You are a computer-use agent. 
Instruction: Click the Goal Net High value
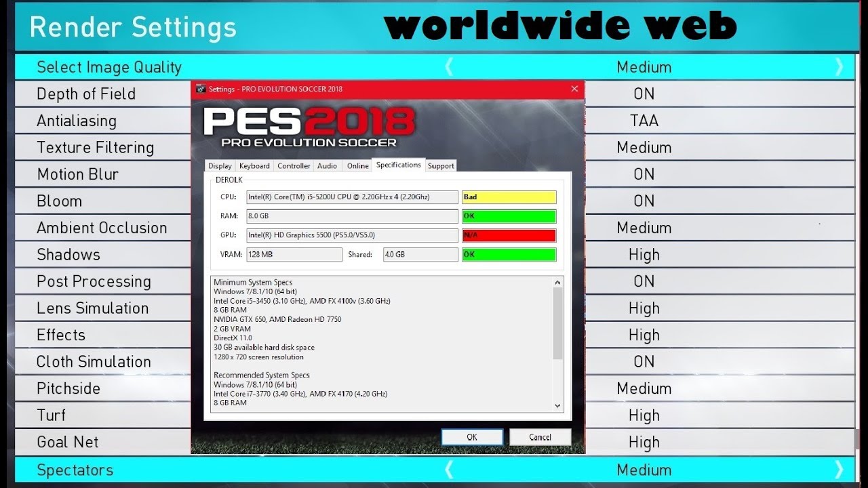(x=644, y=442)
